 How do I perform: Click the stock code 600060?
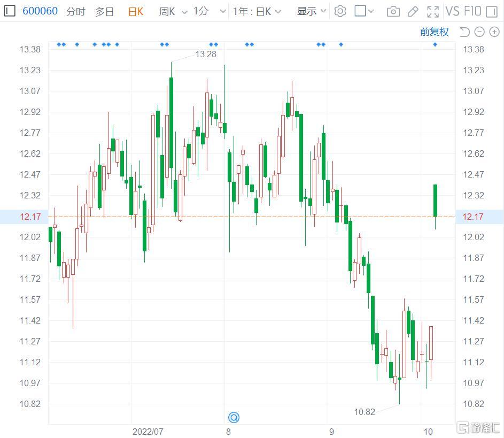pyautogui.click(x=40, y=11)
